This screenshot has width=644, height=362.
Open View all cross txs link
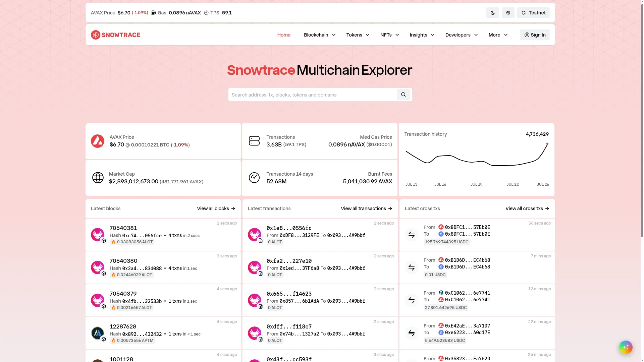527,208
